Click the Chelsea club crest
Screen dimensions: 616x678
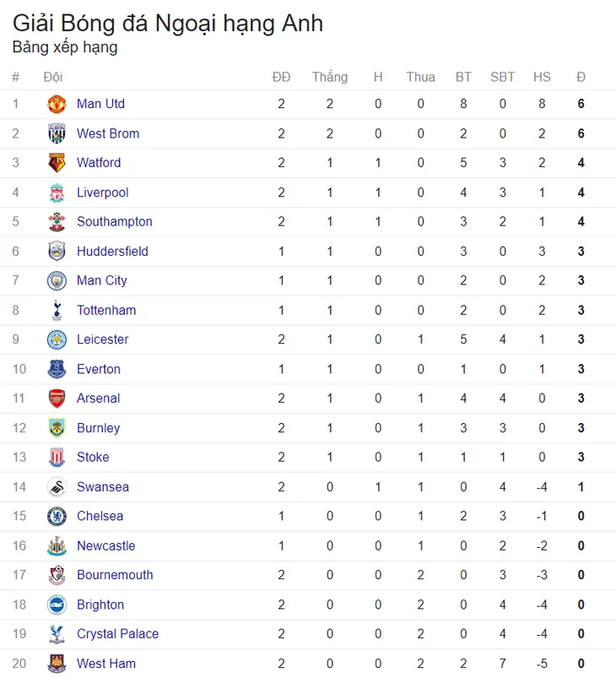coord(57,516)
